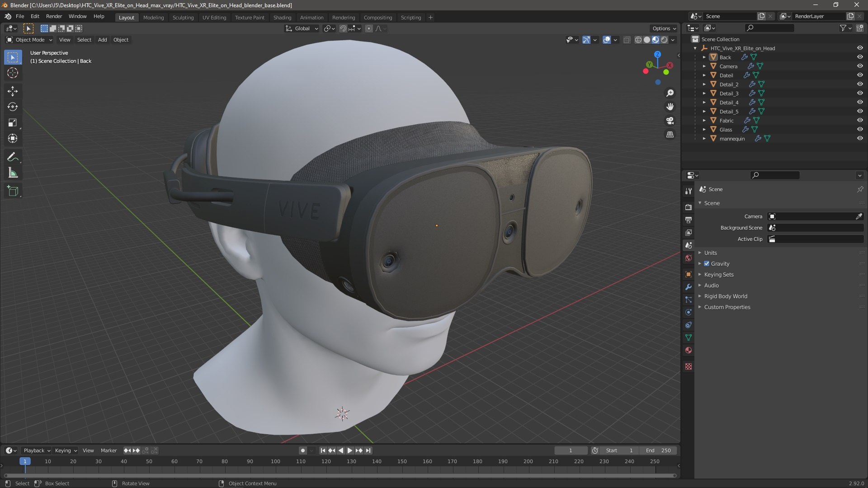Image resolution: width=868 pixels, height=488 pixels.
Task: Expand the mannequin object tree row
Action: click(704, 139)
